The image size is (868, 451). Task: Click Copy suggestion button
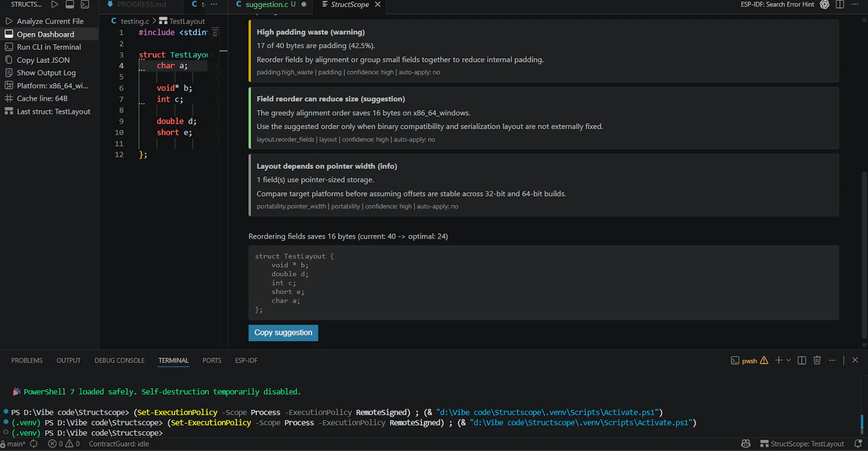pos(283,333)
